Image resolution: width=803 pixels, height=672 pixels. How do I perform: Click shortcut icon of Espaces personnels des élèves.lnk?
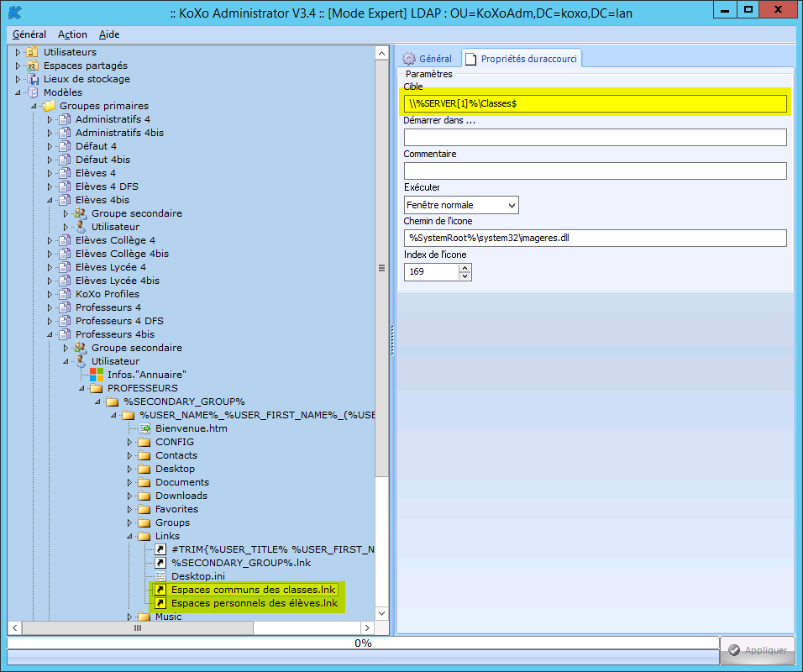pyautogui.click(x=160, y=603)
